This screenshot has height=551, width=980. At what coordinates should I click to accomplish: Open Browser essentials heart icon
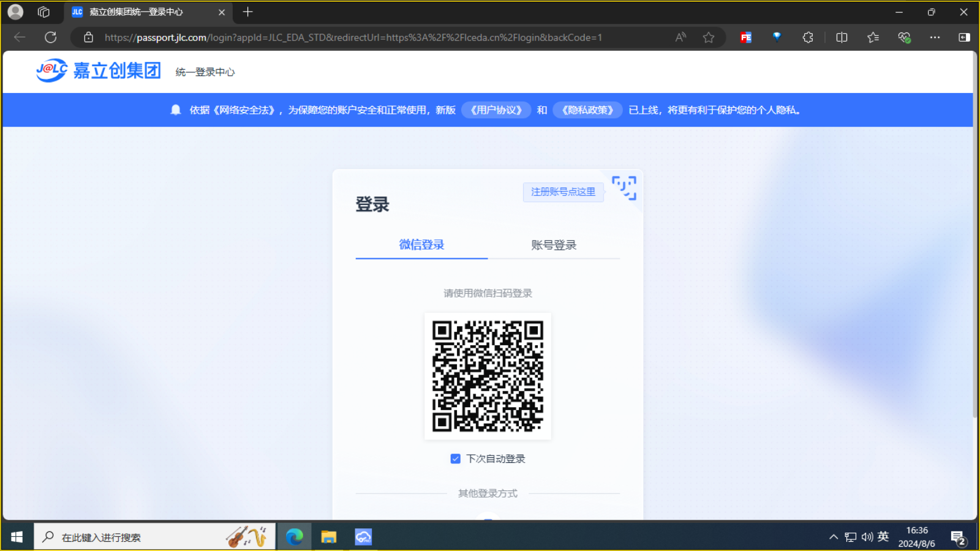coord(904,37)
